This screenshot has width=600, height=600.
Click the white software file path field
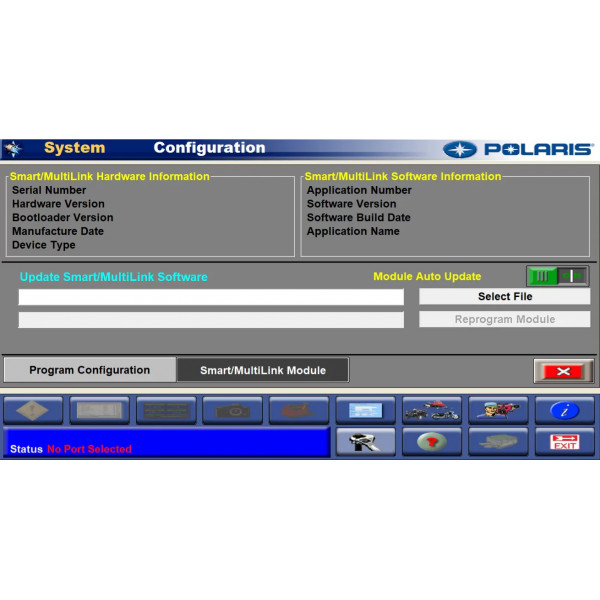pos(211,297)
